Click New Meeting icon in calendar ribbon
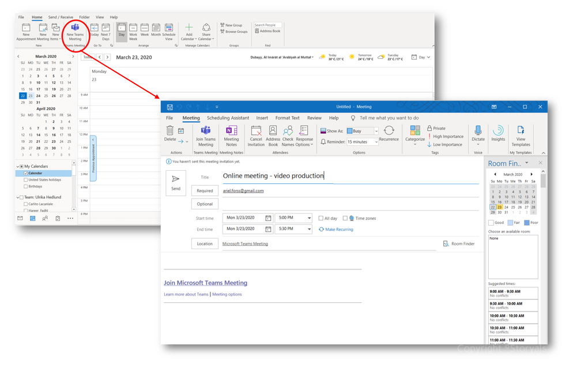This screenshot has height=375, width=588. [x=43, y=32]
